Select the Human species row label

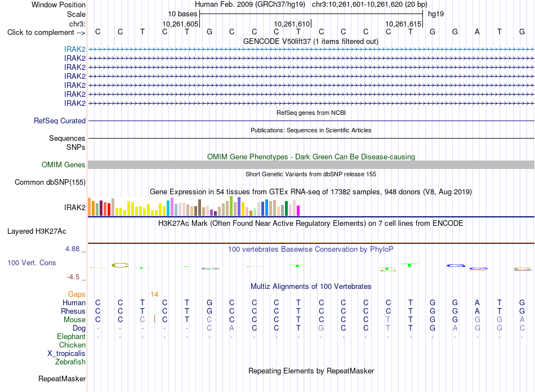(74, 302)
